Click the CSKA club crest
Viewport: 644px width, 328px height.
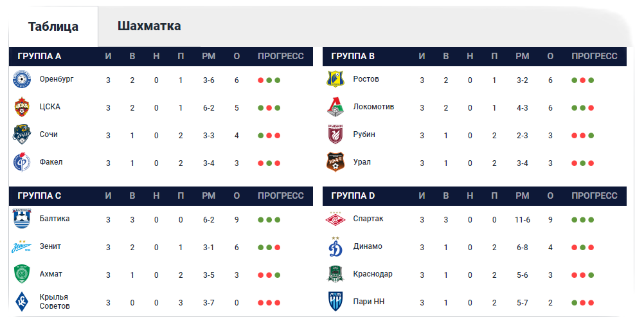pyautogui.click(x=22, y=107)
